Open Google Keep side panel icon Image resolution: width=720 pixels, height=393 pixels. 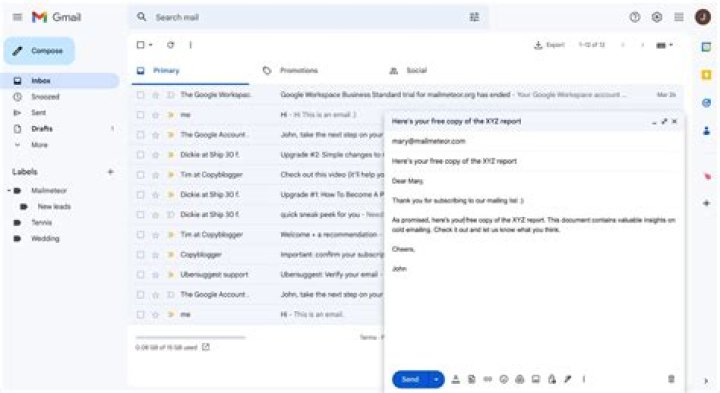pos(706,75)
